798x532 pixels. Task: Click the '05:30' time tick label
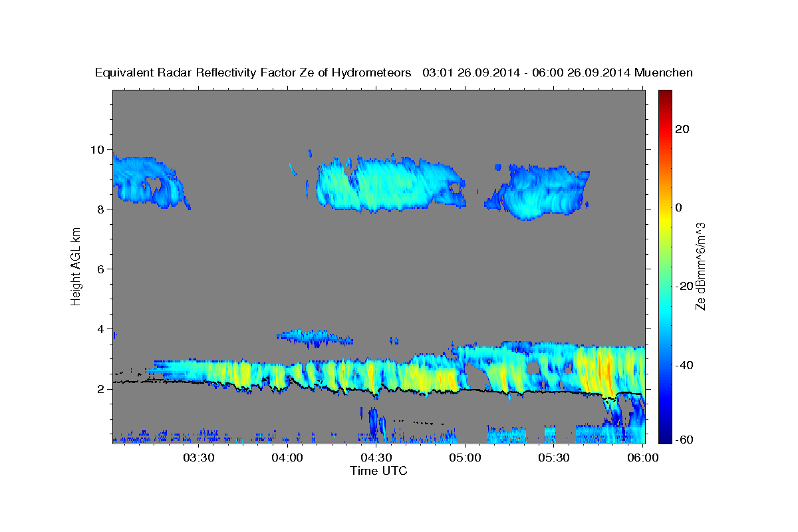[553, 458]
